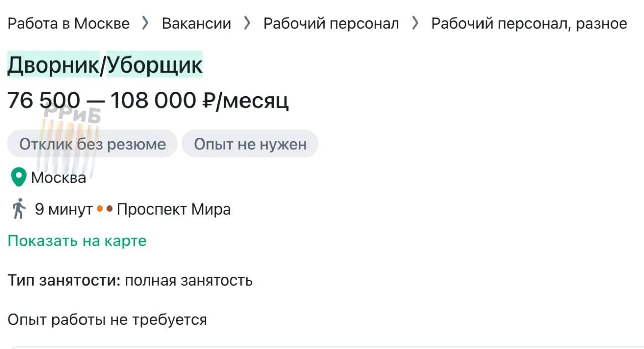Click the orange metro line dot
644x349 pixels.
click(100, 209)
